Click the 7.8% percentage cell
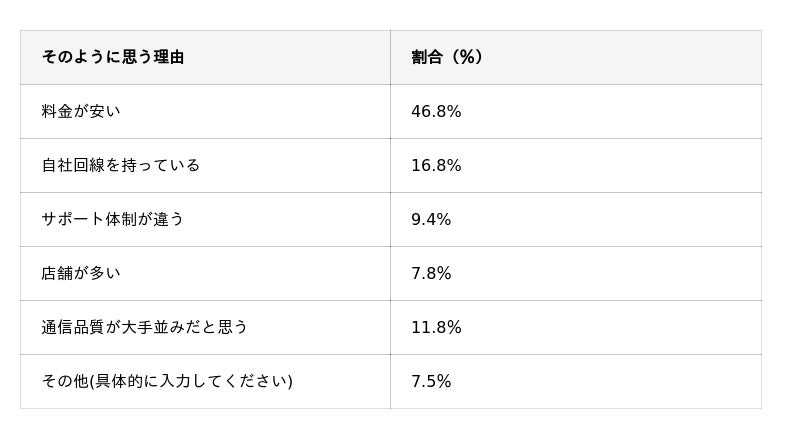 tap(431, 273)
